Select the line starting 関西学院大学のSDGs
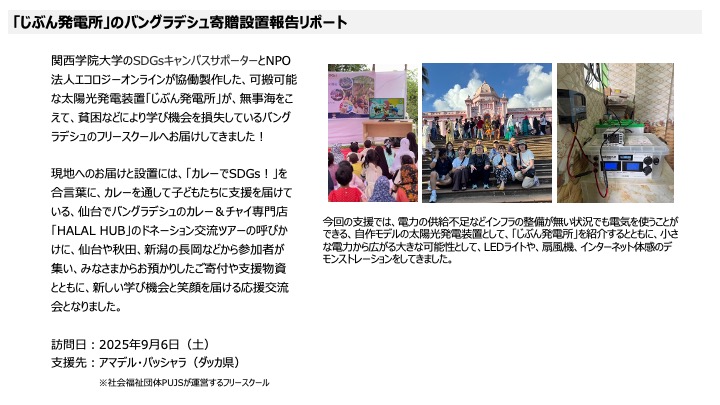Image resolution: width=720 pixels, height=405 pixels. (171, 61)
